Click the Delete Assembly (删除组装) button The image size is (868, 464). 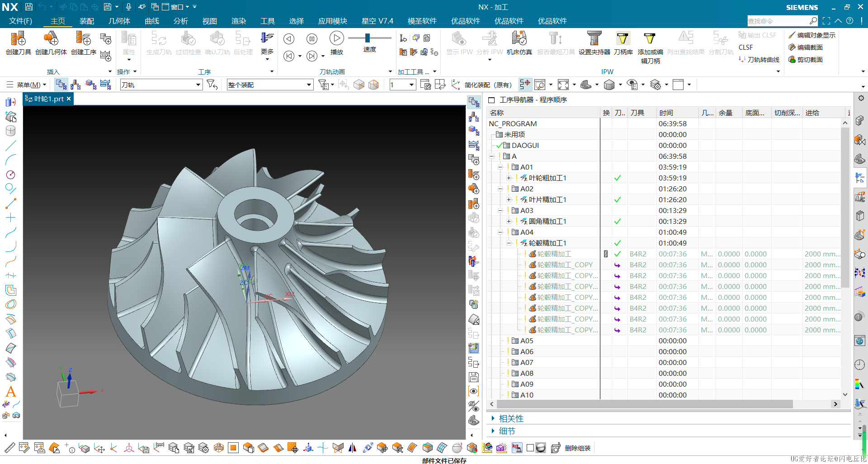(571, 448)
